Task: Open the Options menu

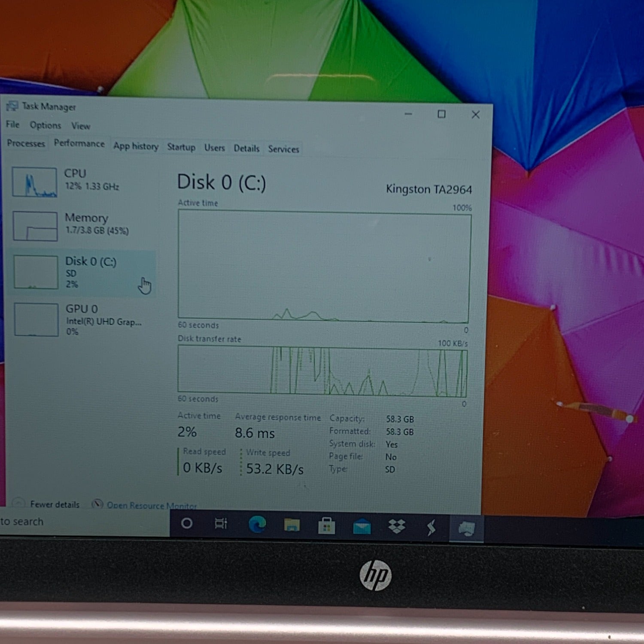Action: pos(45,125)
